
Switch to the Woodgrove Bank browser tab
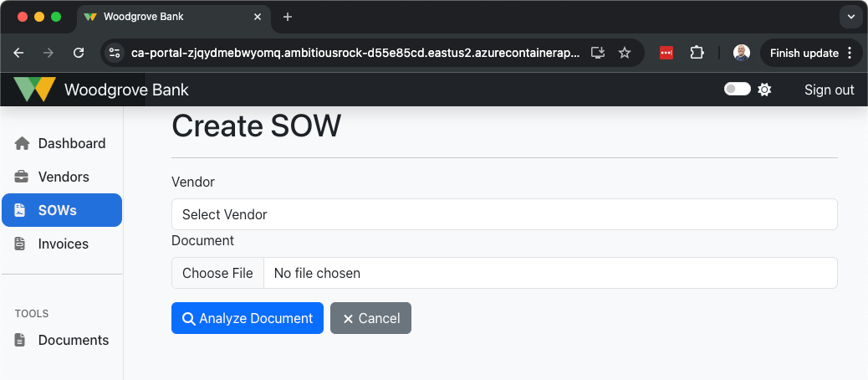174,18
